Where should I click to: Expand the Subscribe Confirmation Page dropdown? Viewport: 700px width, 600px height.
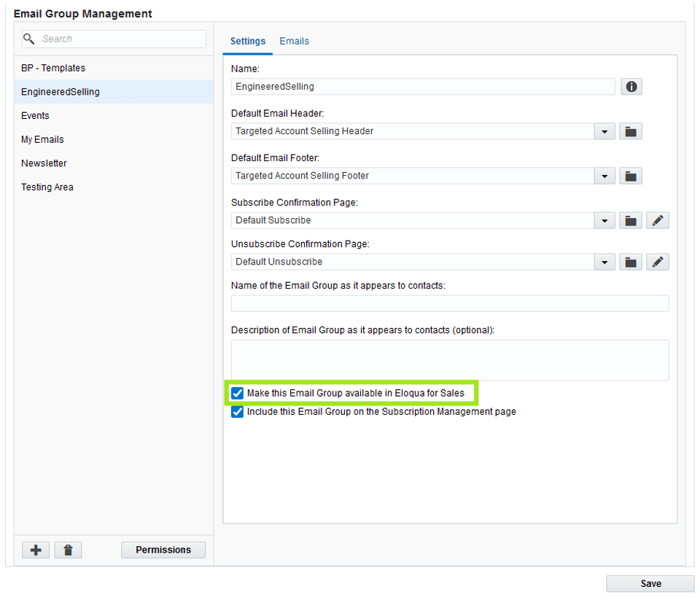click(x=604, y=221)
